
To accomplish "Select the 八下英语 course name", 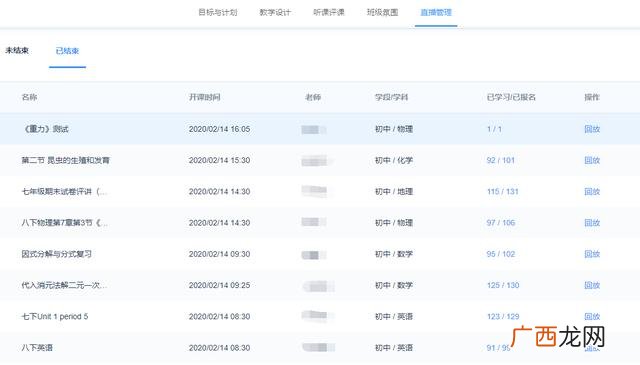I will click(37, 347).
